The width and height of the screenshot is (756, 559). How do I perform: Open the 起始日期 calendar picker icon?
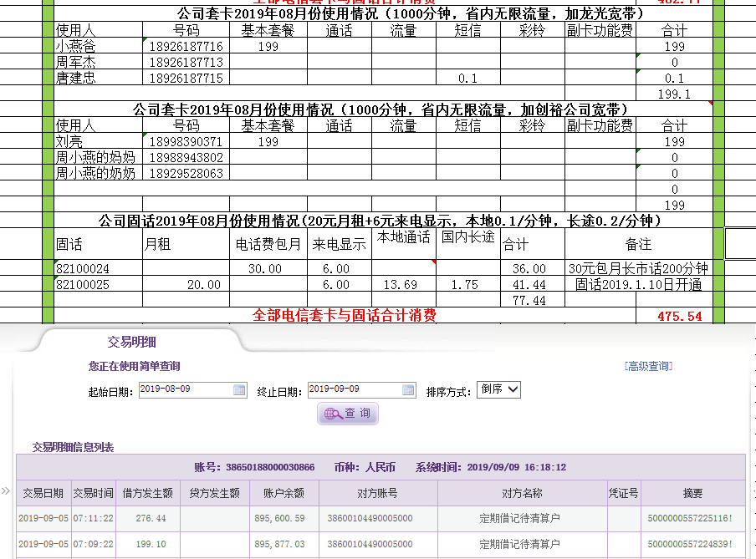239,389
